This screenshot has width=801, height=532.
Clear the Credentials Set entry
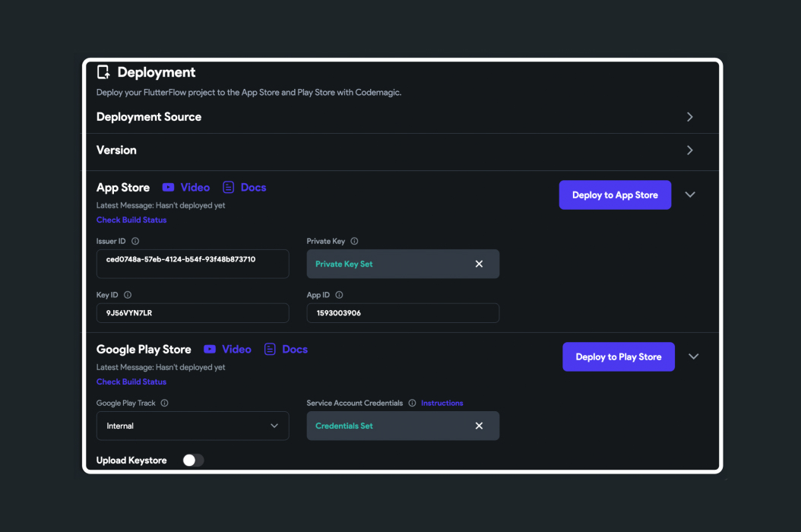tap(480, 426)
